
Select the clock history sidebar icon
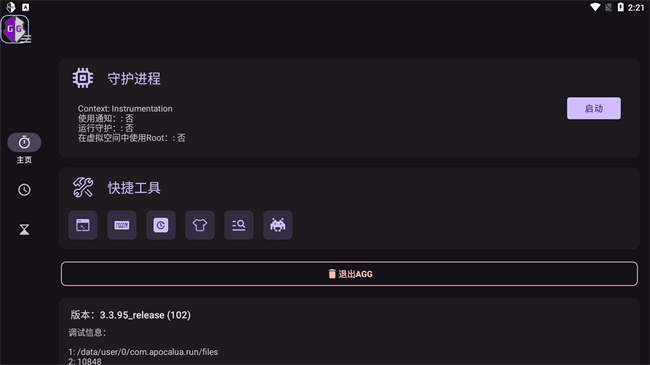24,190
